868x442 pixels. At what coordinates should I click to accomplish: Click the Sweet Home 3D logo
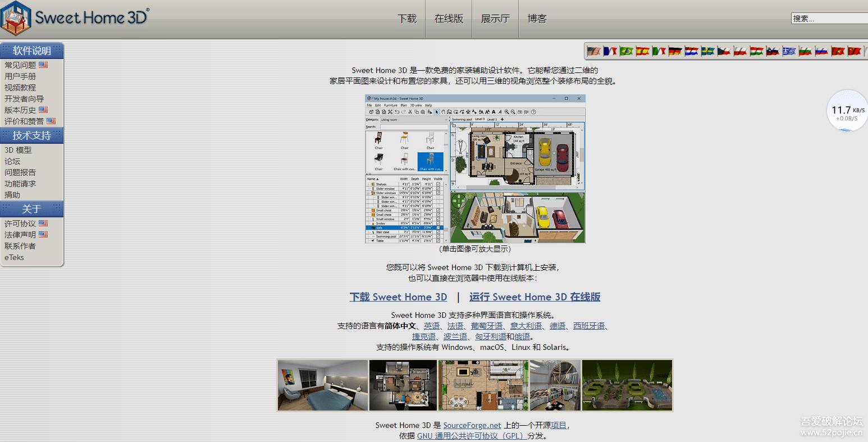tap(75, 17)
